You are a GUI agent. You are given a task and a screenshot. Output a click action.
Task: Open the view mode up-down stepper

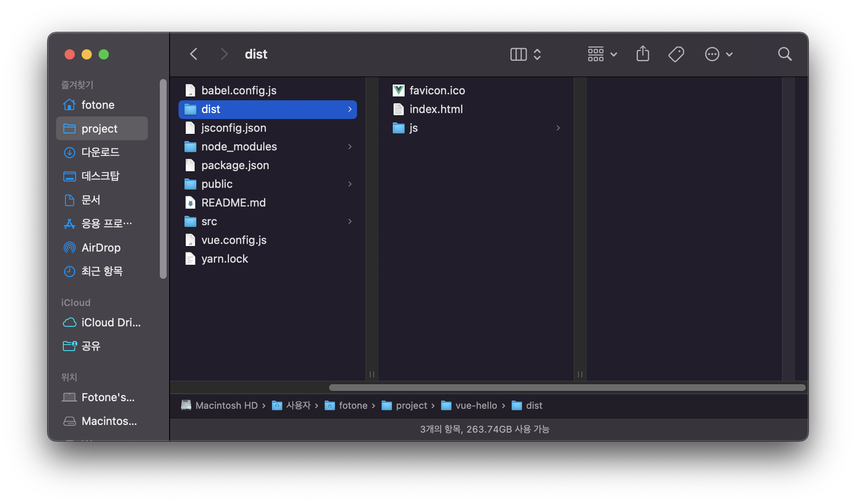click(537, 54)
